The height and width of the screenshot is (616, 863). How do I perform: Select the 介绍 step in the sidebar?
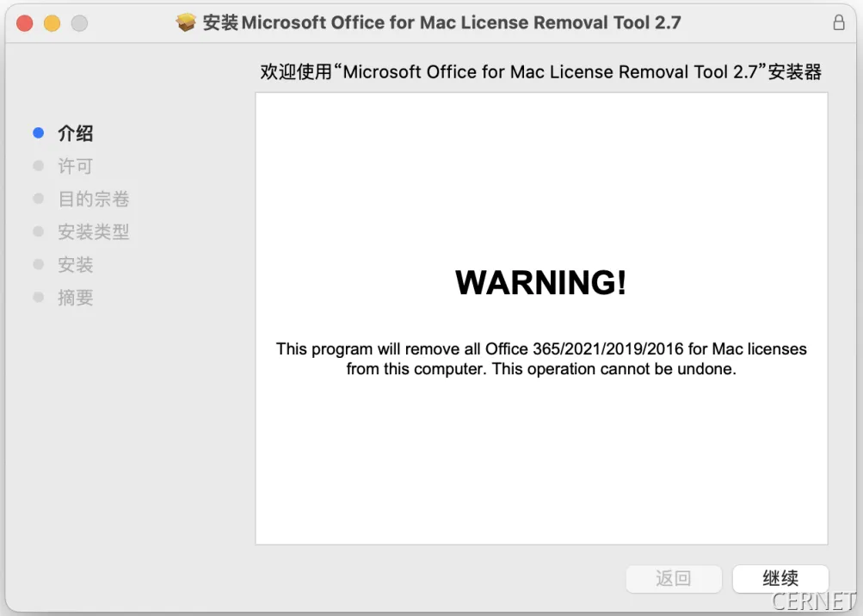coord(76,133)
